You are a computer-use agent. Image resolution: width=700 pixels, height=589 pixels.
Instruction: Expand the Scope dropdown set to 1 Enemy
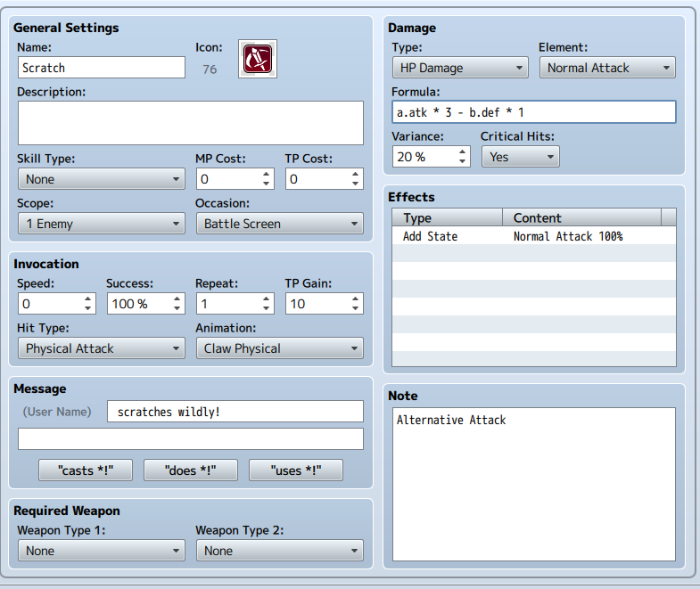pos(101,224)
